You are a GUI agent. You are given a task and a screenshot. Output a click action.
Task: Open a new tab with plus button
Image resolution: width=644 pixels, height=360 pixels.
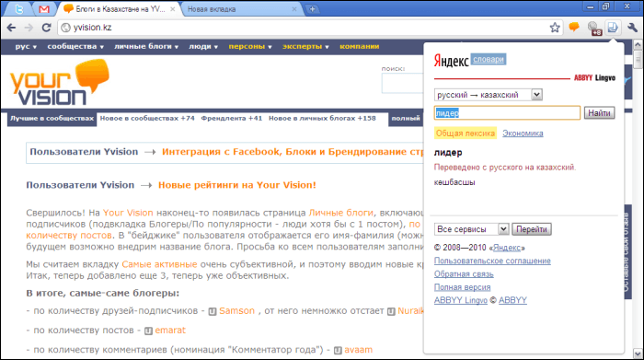[312, 9]
